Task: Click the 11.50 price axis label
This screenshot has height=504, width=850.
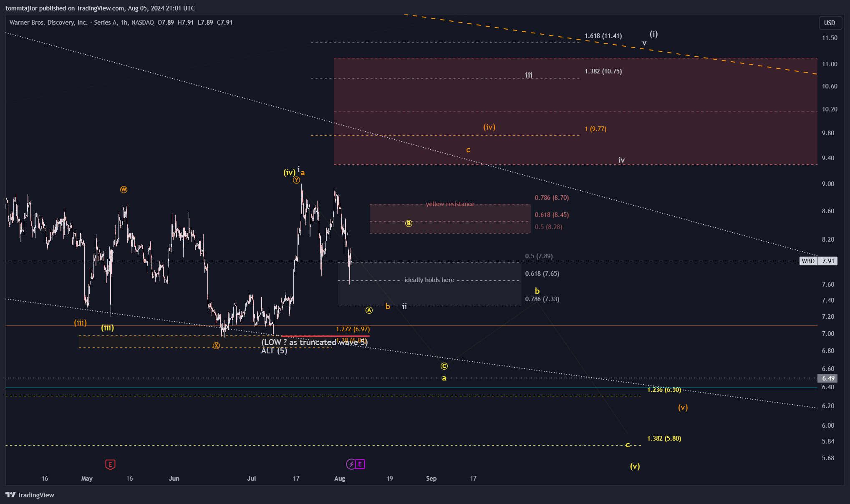Action: click(830, 38)
